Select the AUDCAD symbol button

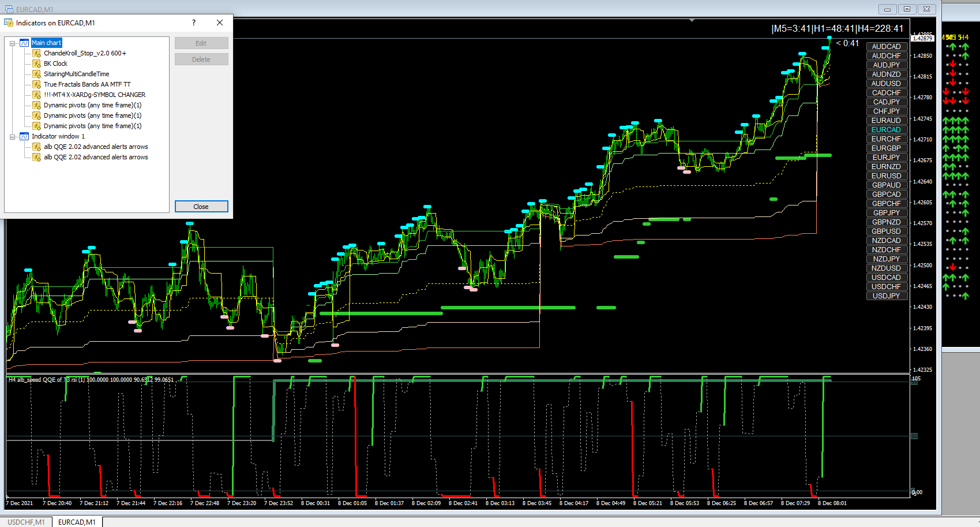click(x=887, y=47)
